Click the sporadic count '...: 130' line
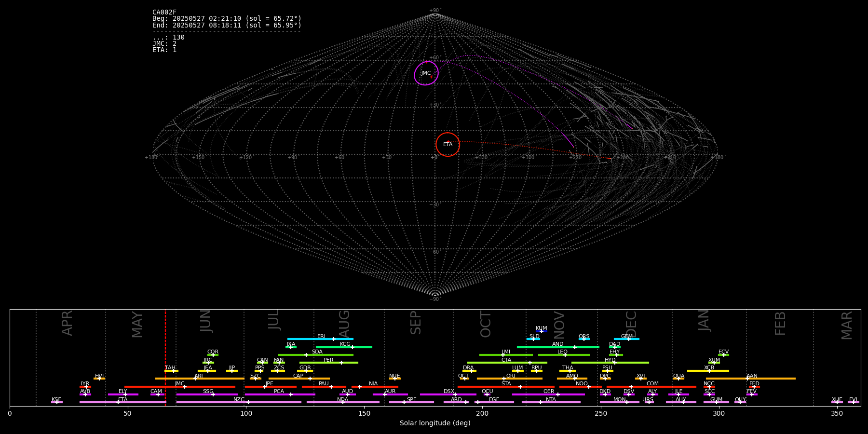 [x=168, y=38]
